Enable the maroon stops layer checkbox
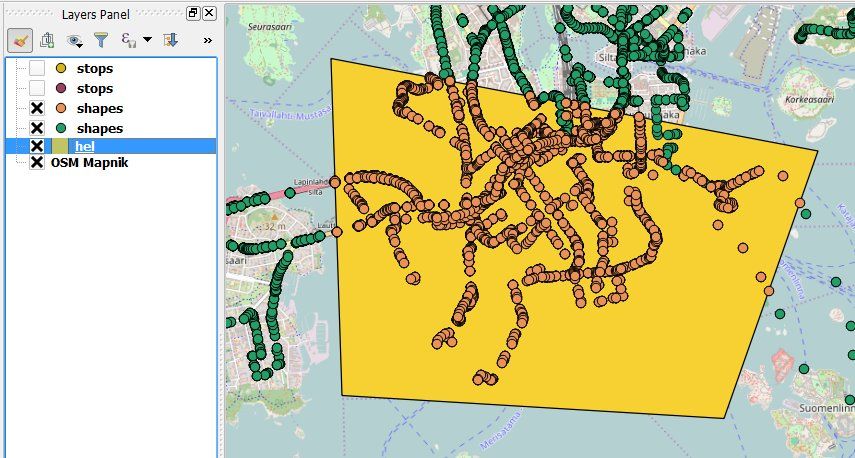Viewport: 855px width, 458px height. 37,88
